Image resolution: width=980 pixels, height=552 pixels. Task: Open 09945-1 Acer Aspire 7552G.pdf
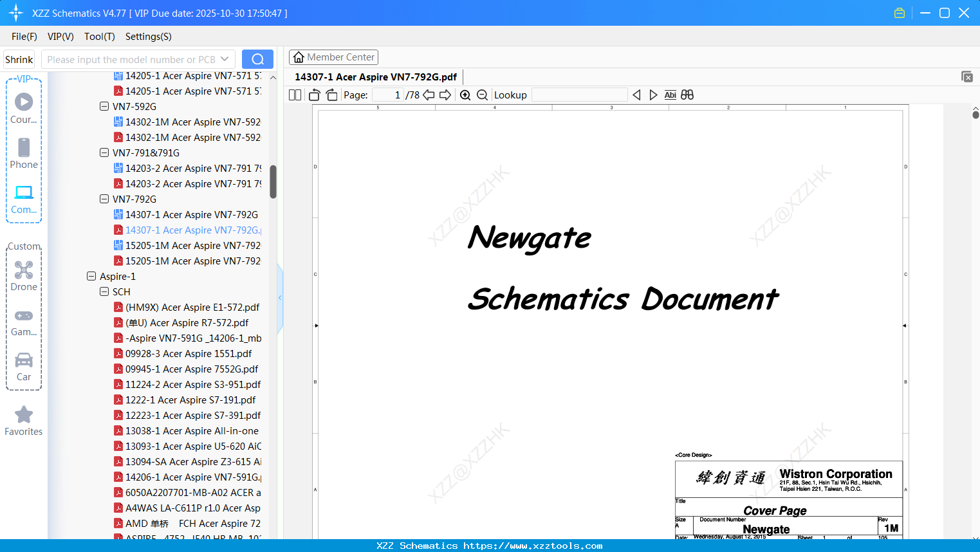[x=186, y=369]
